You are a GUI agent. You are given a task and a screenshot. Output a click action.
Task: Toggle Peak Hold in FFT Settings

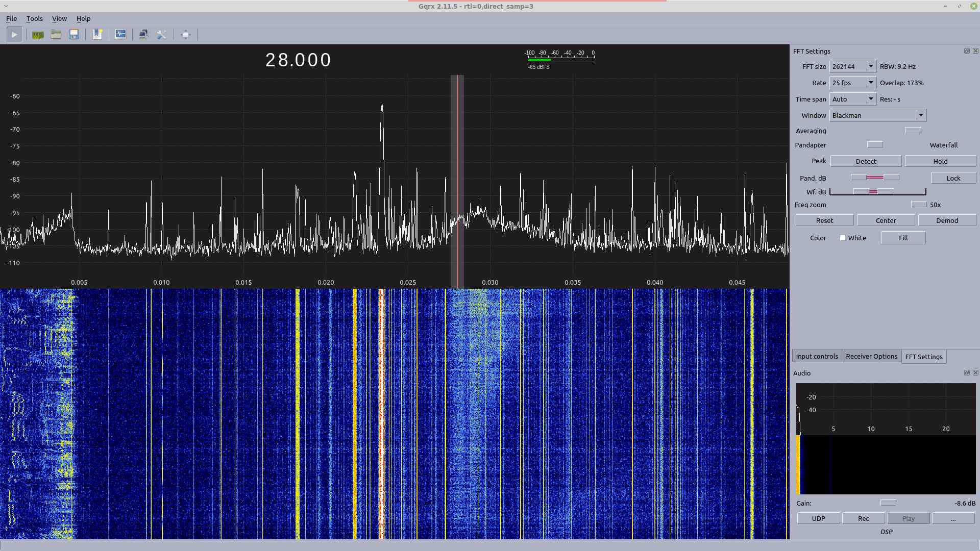[x=940, y=162]
